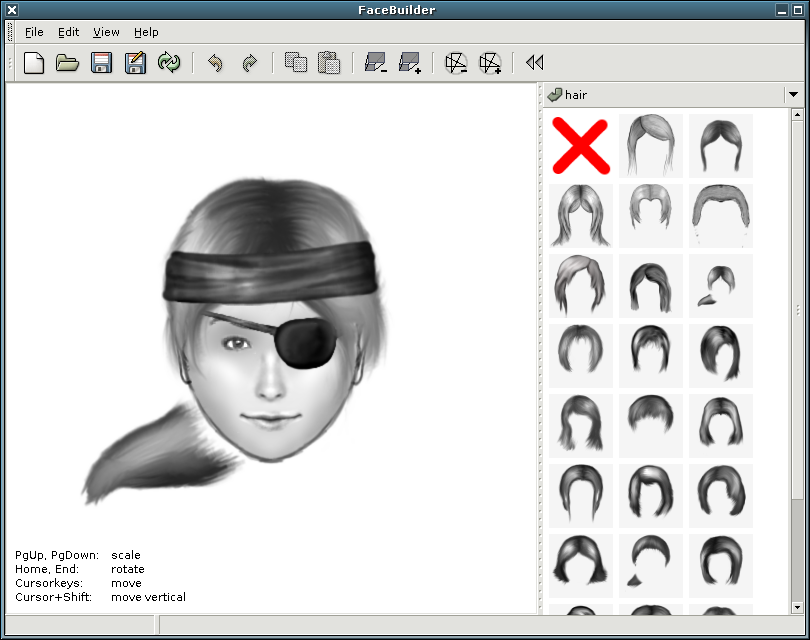Redo the last undone action
810x640 pixels.
249,63
